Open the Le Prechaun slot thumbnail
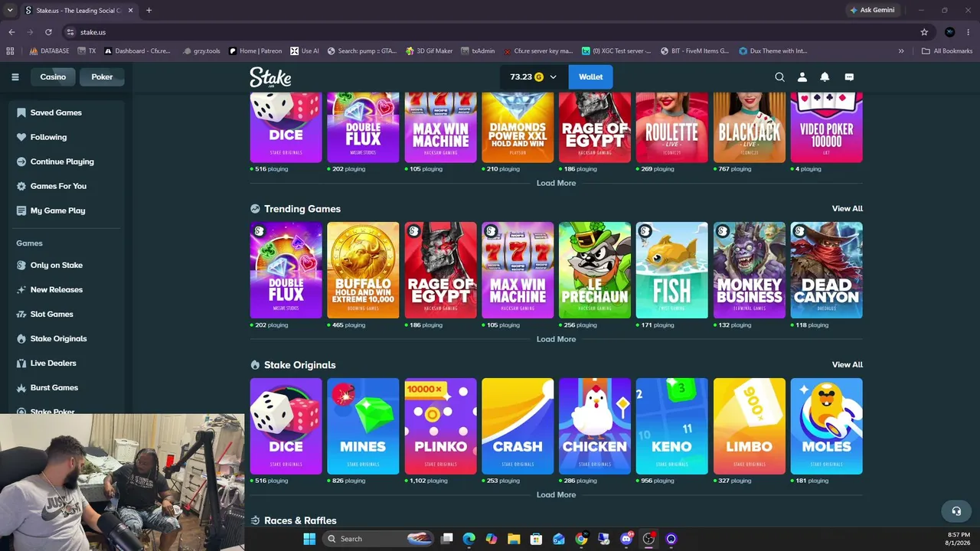The image size is (980, 551). 595,270
